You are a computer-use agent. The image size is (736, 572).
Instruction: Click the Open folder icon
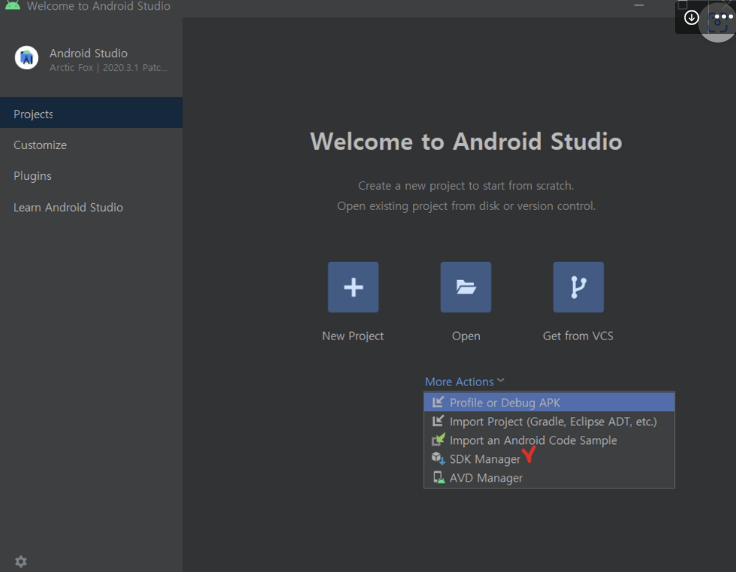[466, 287]
